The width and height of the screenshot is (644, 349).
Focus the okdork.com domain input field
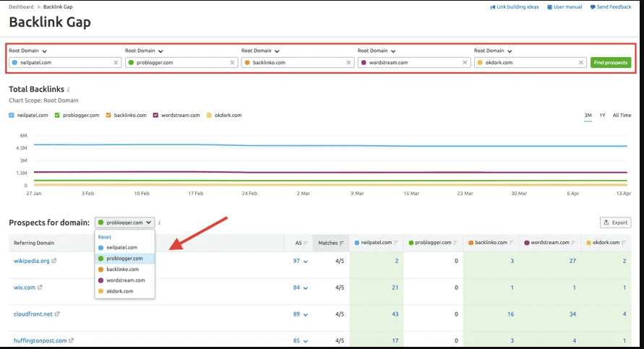[531, 62]
